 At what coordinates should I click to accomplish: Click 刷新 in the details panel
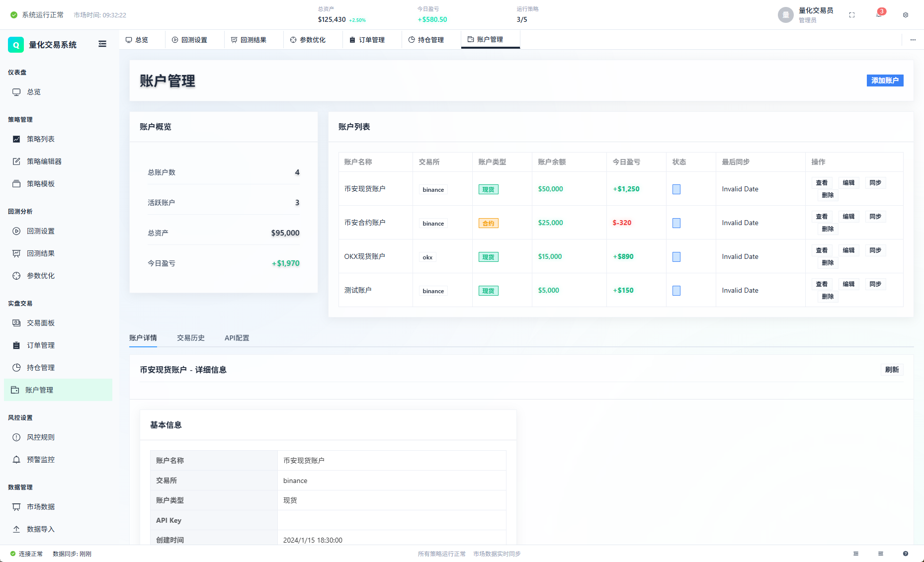tap(892, 370)
